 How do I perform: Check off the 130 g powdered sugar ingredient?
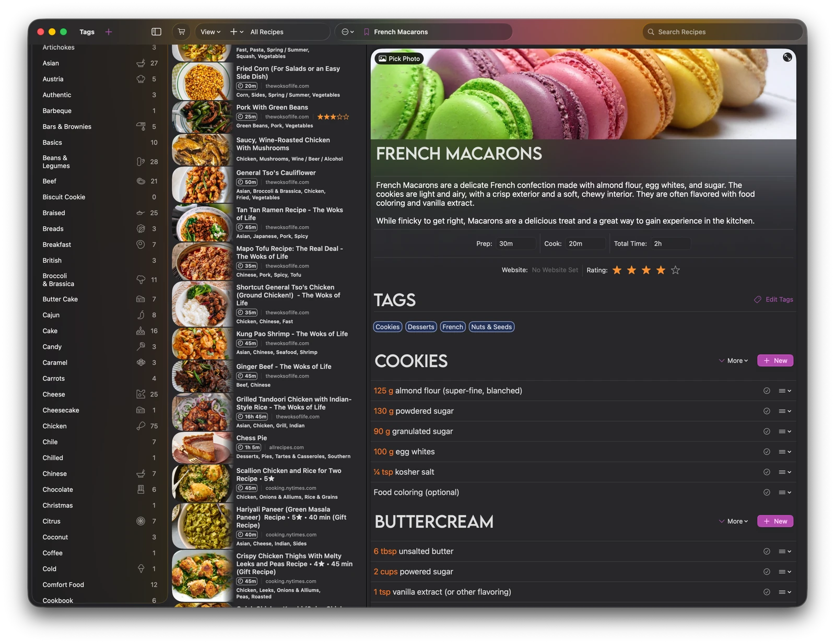[767, 411]
